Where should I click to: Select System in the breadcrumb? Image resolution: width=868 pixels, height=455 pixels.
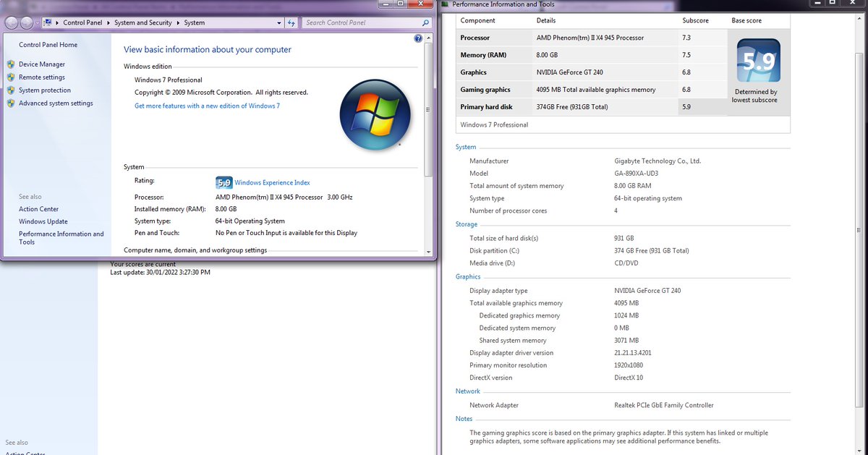click(x=194, y=22)
